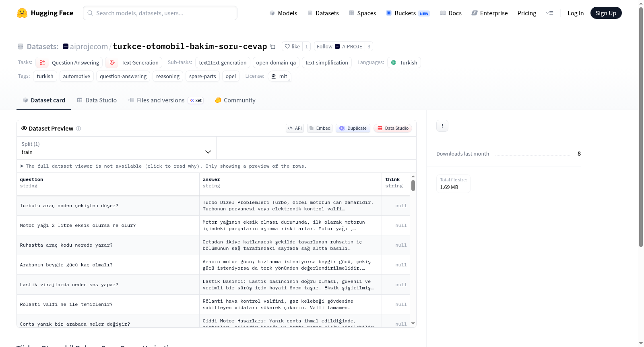The height and width of the screenshot is (347, 644).
Task: Click the like count number
Action: [307, 46]
